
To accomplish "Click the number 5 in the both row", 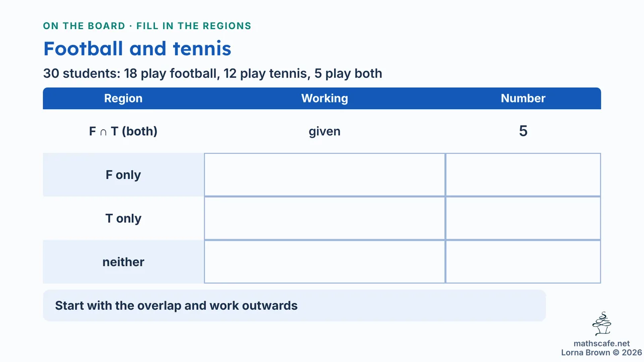I will pyautogui.click(x=523, y=131).
